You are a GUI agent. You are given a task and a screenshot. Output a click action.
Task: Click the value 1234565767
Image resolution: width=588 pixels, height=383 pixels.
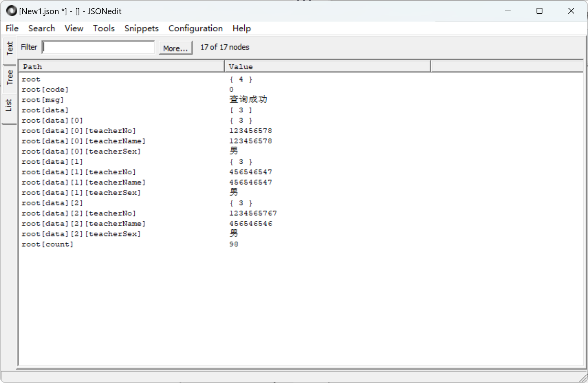tap(253, 213)
